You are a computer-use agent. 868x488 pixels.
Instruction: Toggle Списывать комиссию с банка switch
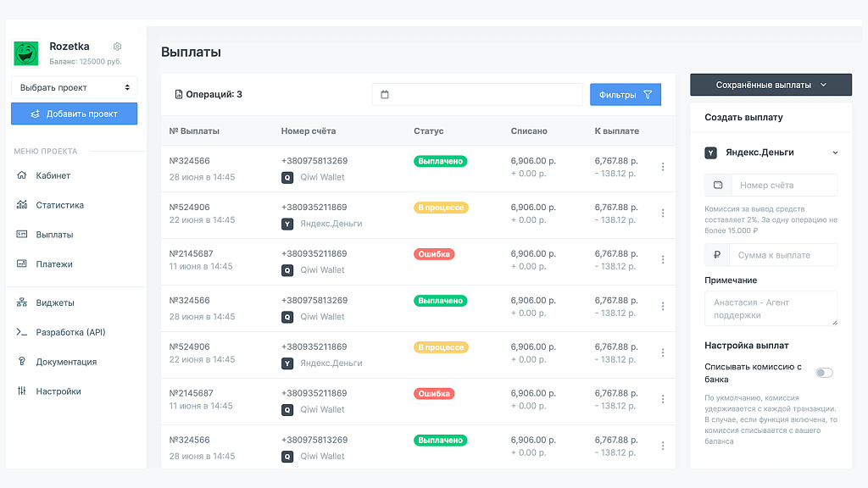click(824, 373)
